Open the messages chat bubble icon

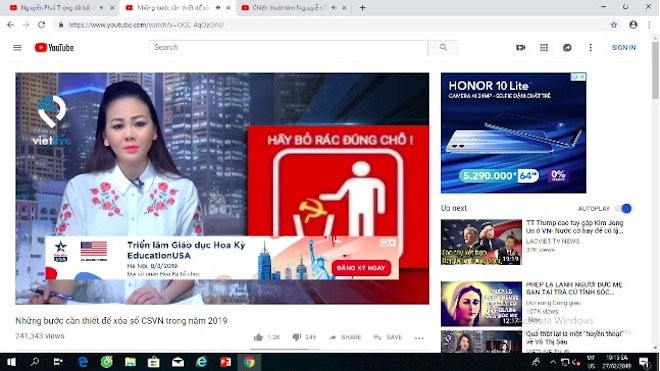567,48
